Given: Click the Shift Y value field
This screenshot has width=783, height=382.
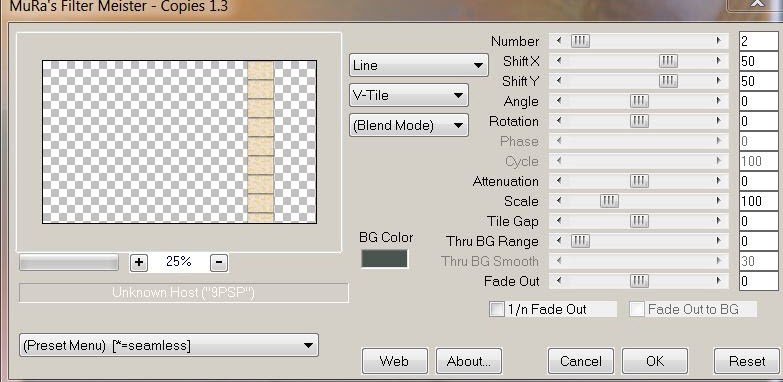Looking at the screenshot, I should pos(759,81).
